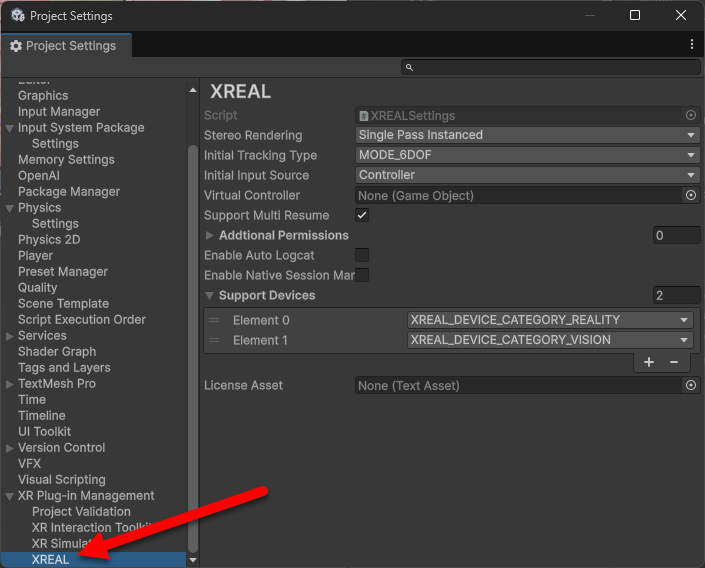
Task: Open Initial Tracking Type dropdown
Action: (x=527, y=155)
